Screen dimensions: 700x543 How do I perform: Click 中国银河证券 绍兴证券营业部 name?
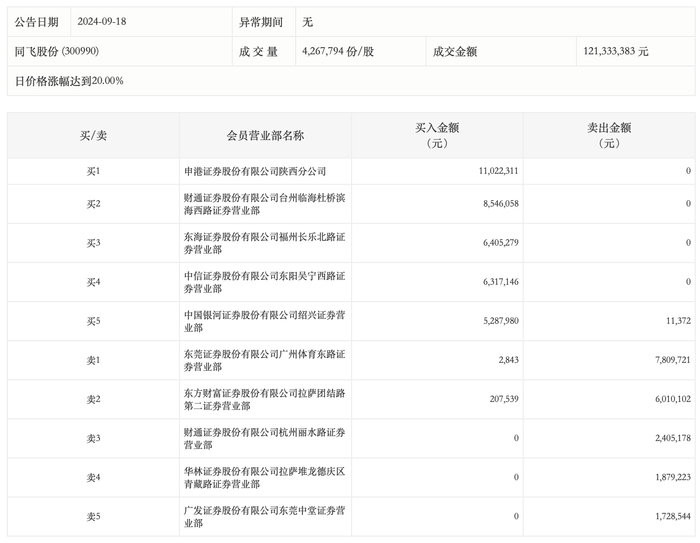pos(265,321)
